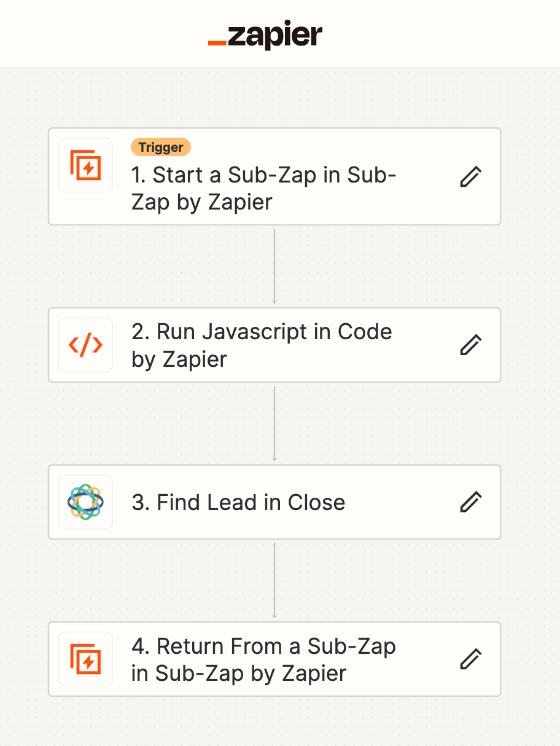The image size is (560, 746).
Task: Click the Sub-Zap icon on step 4
Action: (85, 659)
